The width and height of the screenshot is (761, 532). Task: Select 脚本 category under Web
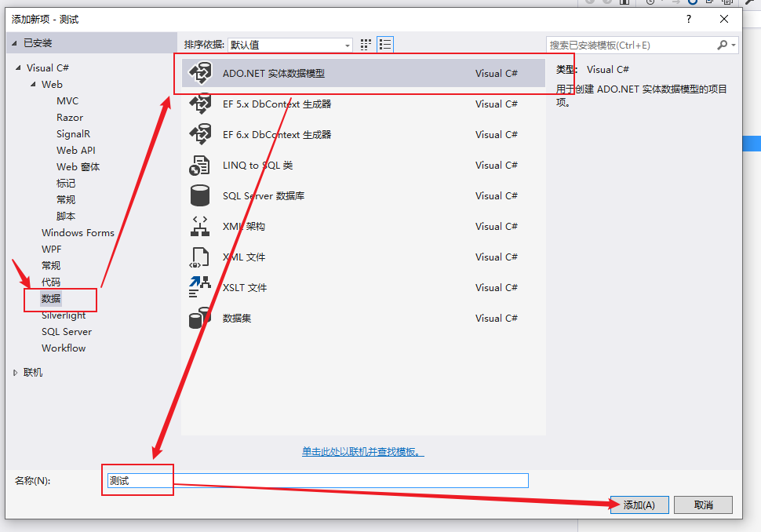tap(66, 217)
